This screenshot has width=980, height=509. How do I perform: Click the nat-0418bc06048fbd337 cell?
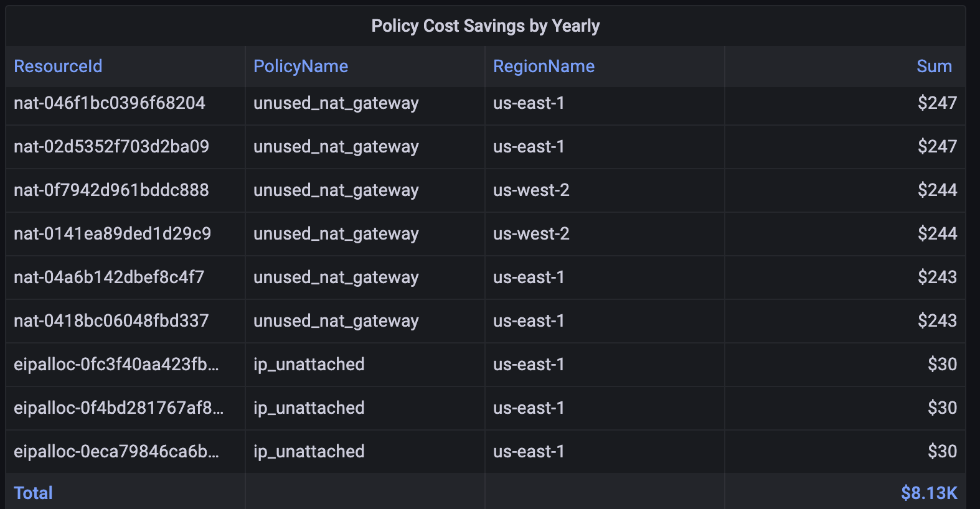pos(111,321)
